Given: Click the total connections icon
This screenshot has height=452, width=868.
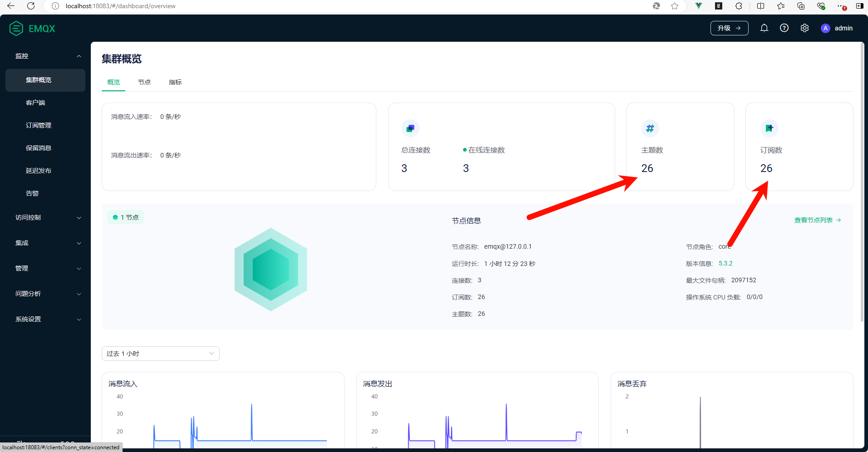Looking at the screenshot, I should (x=410, y=128).
